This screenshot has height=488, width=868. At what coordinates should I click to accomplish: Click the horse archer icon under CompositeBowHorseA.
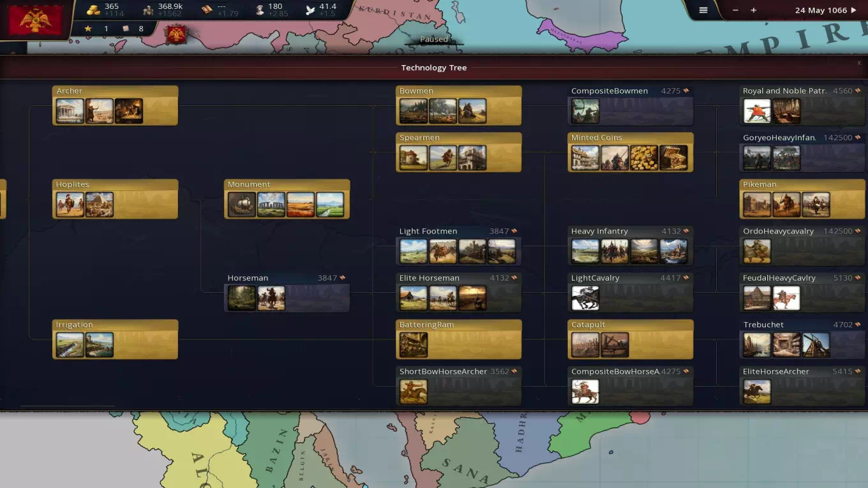coord(585,392)
